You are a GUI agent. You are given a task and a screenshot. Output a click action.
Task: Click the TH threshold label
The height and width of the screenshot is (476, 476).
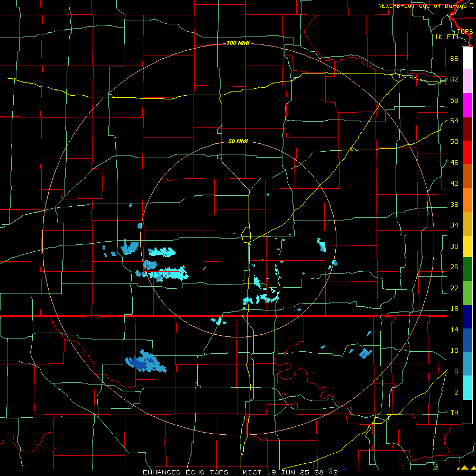(x=454, y=413)
